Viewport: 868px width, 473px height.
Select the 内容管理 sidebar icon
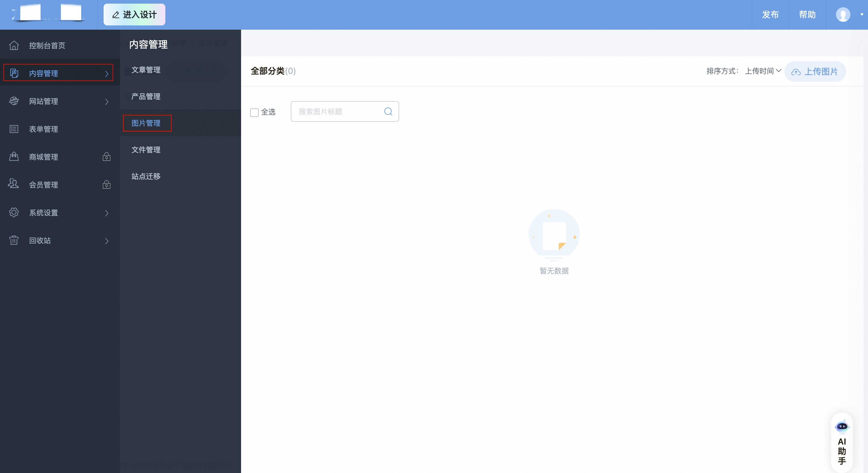click(14, 73)
